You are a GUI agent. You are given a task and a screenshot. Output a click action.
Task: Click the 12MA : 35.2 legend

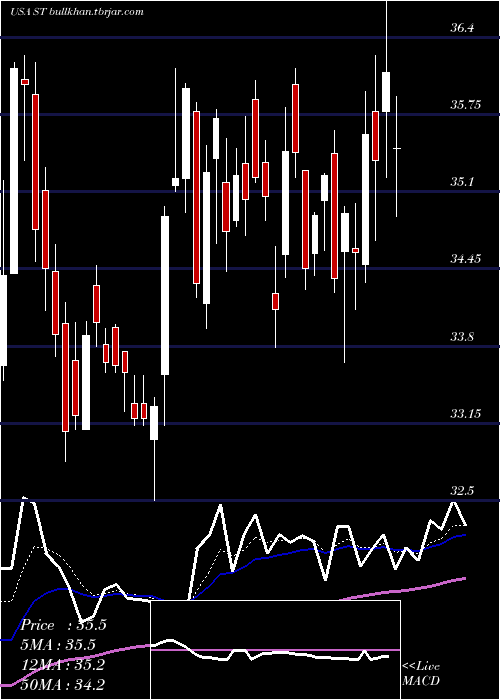(x=63, y=665)
